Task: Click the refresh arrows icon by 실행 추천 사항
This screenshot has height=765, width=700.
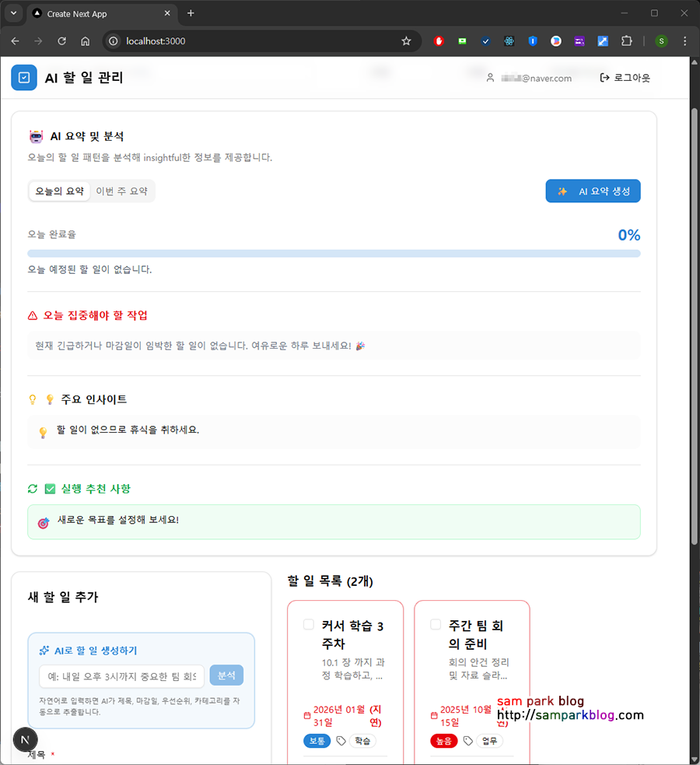Action: pos(33,489)
